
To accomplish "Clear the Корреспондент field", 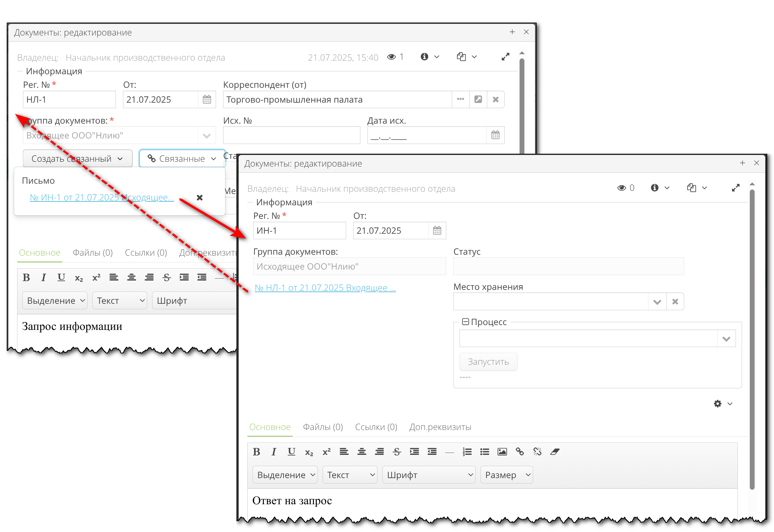I will coord(495,99).
